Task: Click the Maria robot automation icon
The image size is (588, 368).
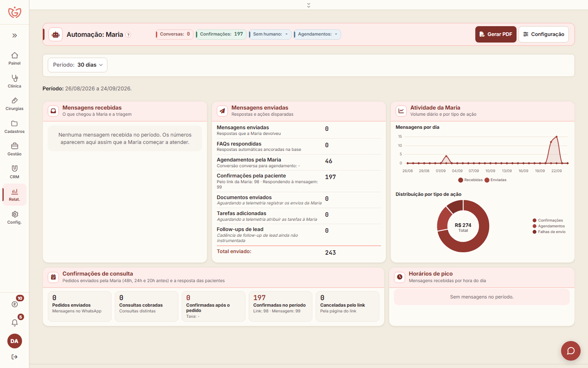Action: pyautogui.click(x=56, y=34)
